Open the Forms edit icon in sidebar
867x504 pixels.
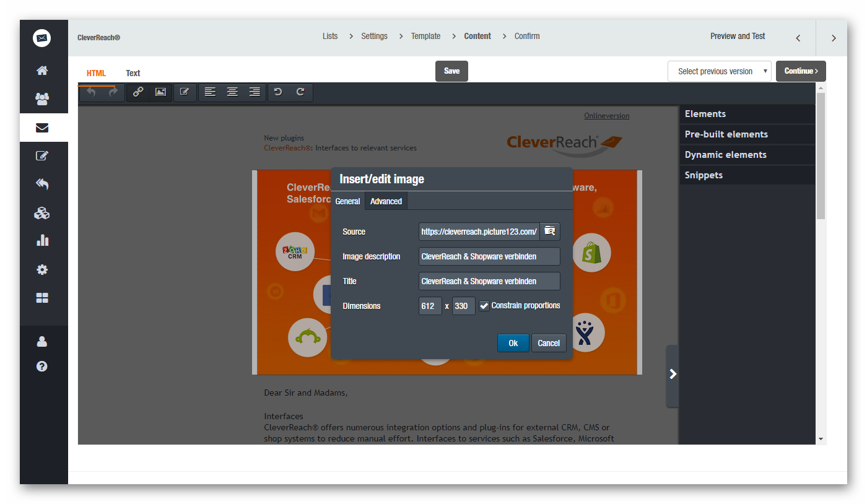coord(42,156)
